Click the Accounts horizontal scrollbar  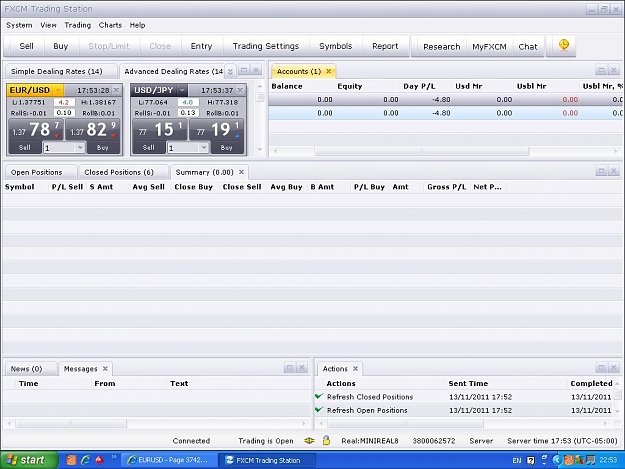pyautogui.click(x=422, y=151)
